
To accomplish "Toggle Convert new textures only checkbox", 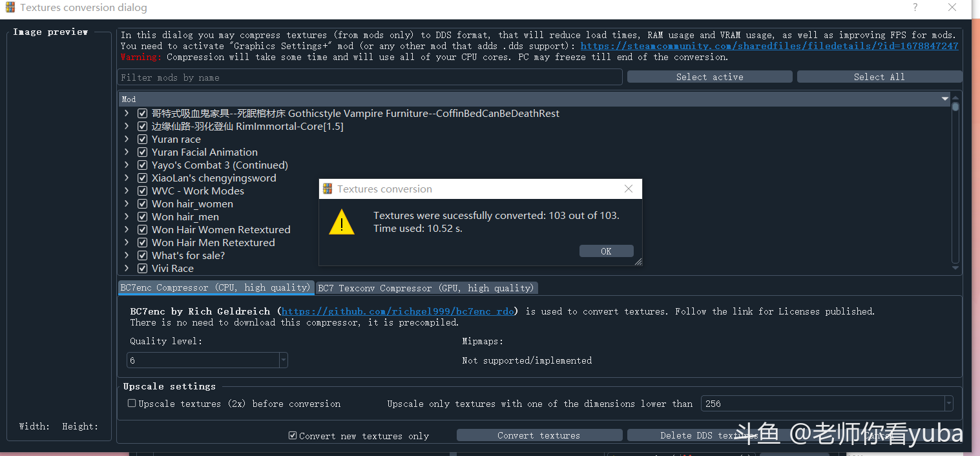I will click(293, 436).
